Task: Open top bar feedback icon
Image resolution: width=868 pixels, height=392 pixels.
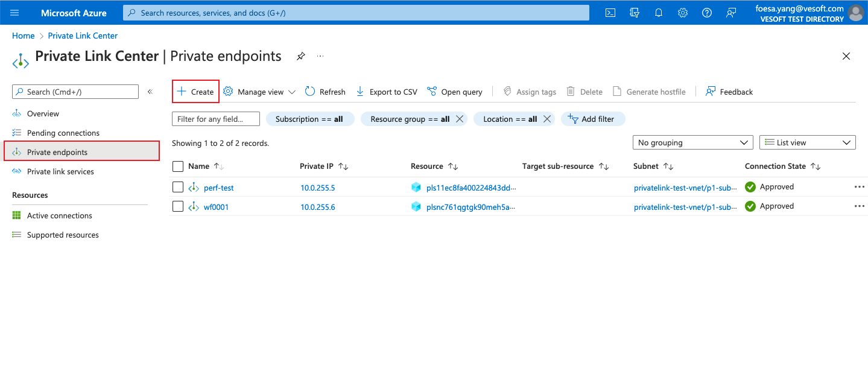Action: pos(731,13)
